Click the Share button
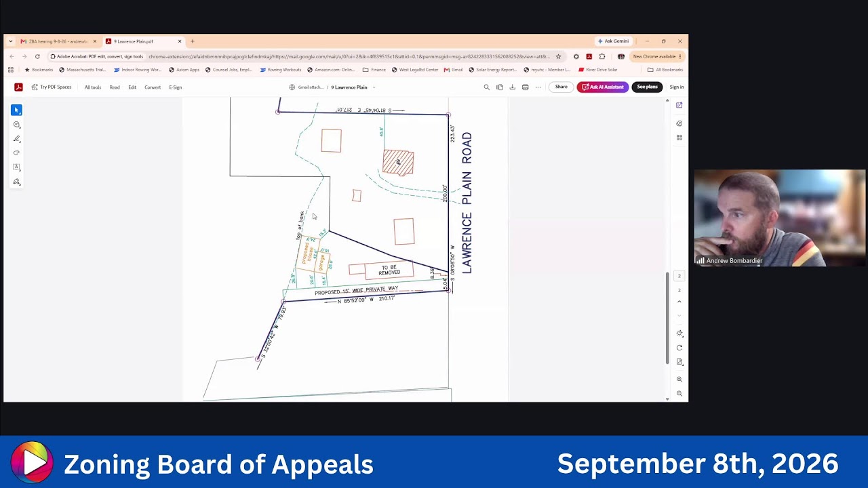This screenshot has width=868, height=488. pyautogui.click(x=561, y=87)
